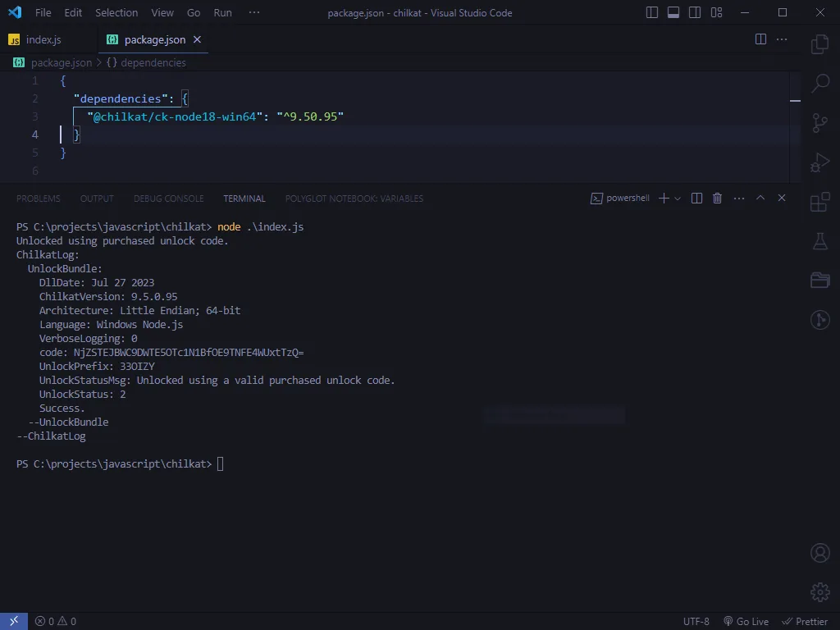The width and height of the screenshot is (840, 630).
Task: Open the Edit menu
Action: coord(73,12)
